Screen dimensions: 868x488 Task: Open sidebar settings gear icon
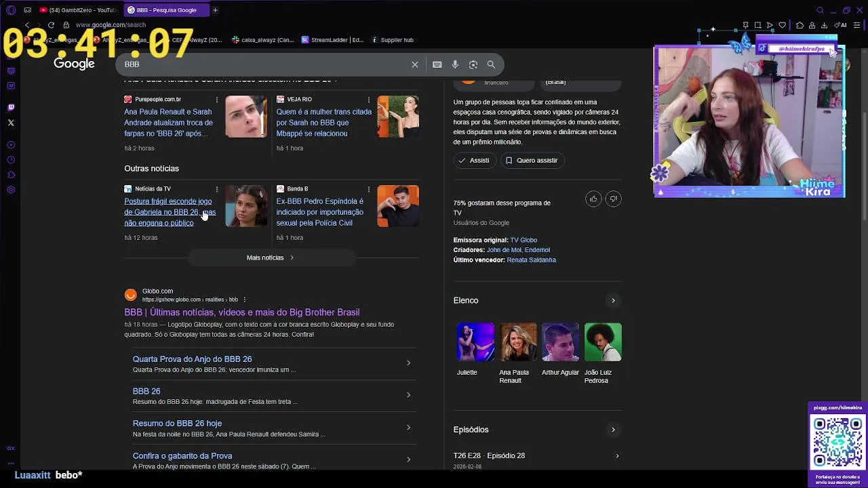tap(11, 190)
